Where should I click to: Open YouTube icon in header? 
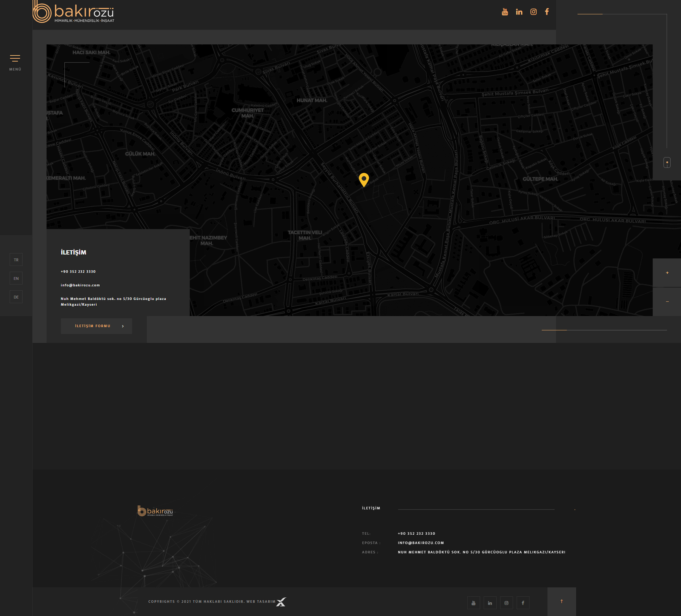pyautogui.click(x=505, y=12)
